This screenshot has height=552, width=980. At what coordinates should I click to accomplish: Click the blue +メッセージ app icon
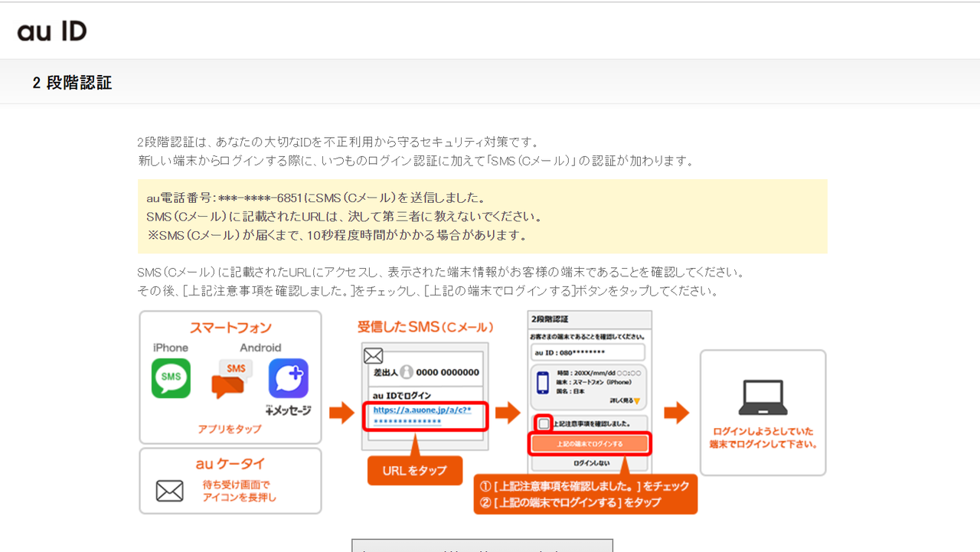point(289,378)
